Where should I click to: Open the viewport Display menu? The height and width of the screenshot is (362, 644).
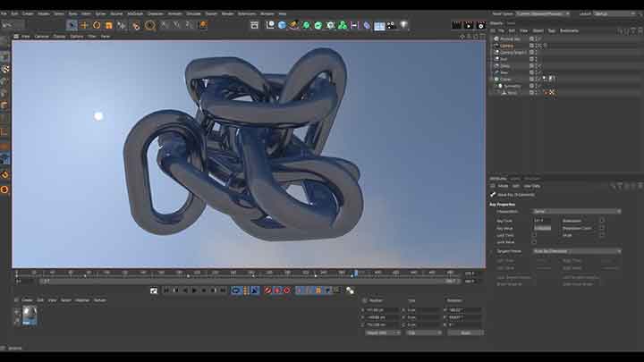click(60, 37)
